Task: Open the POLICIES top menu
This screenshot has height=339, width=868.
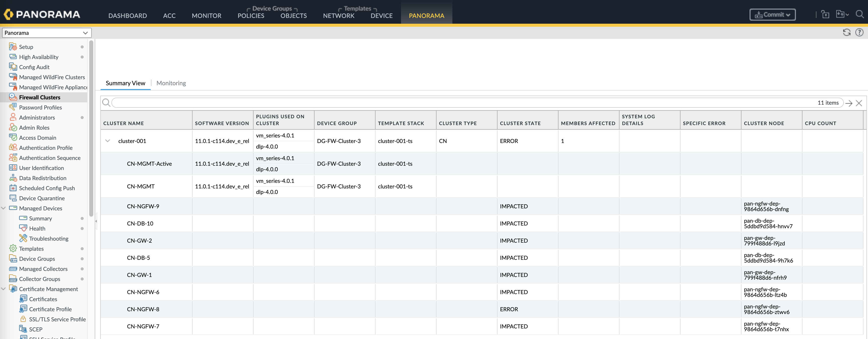Action: 251,16
